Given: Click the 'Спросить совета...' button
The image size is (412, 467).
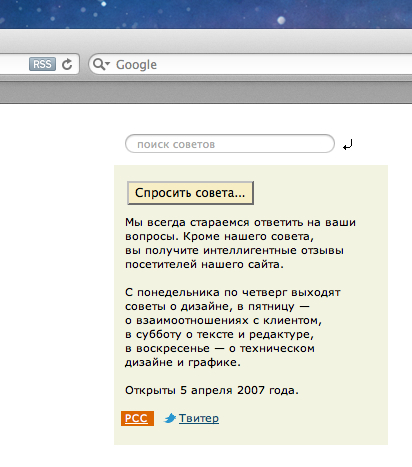Looking at the screenshot, I should [x=190, y=193].
